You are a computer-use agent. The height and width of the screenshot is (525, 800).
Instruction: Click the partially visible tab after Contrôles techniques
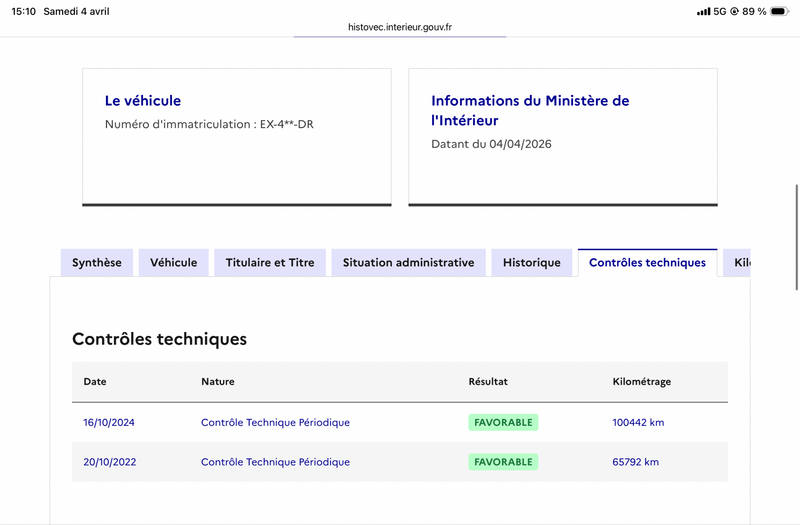739,263
